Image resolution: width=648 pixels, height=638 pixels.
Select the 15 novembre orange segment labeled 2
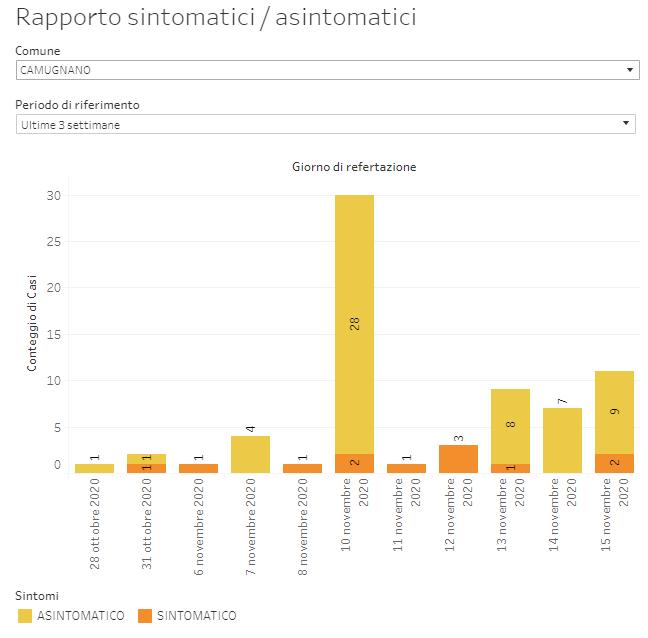click(x=614, y=463)
